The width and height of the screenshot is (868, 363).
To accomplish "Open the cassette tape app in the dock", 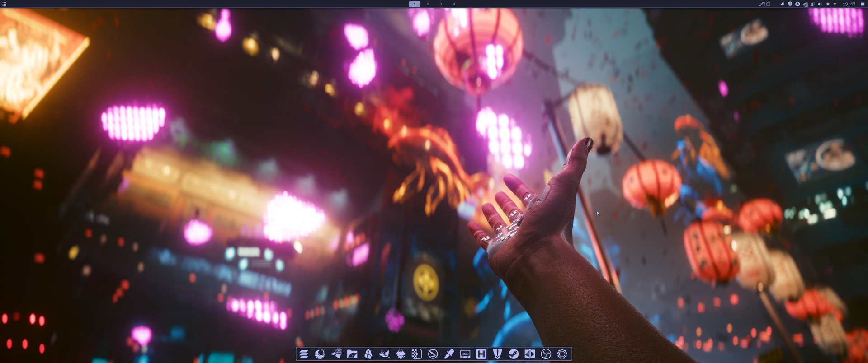I will 465,354.
